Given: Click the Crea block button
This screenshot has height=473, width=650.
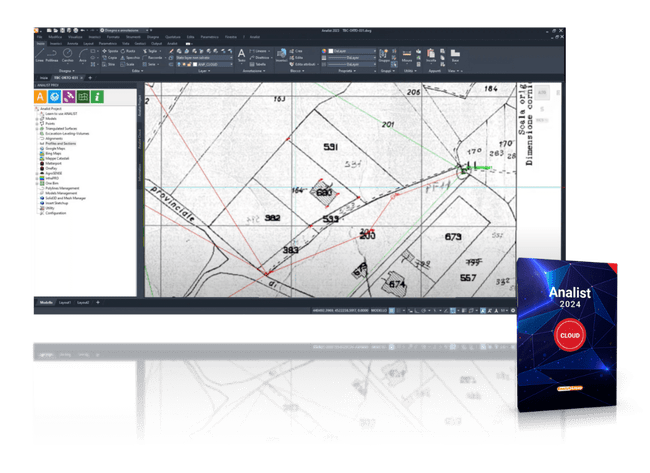Looking at the screenshot, I should coord(296,51).
